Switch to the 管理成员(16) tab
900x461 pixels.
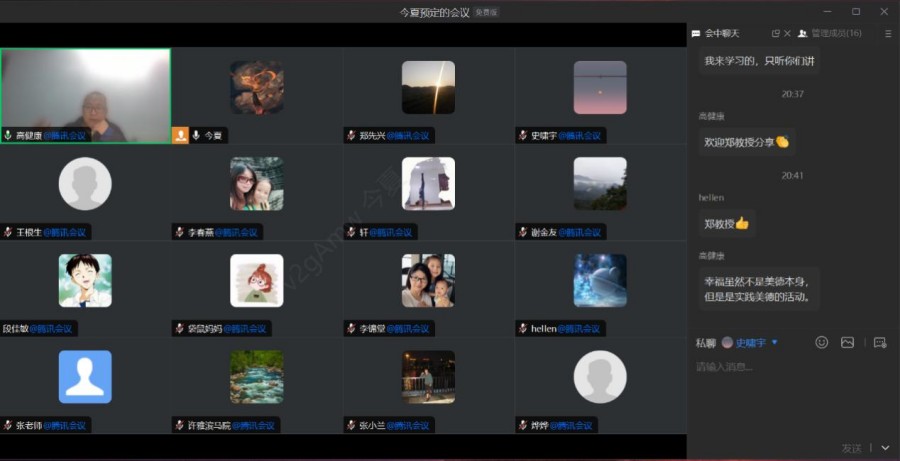click(x=836, y=33)
